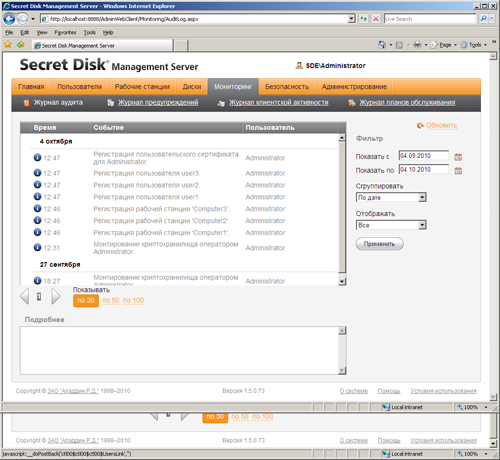The width and height of the screenshot is (500, 460).
Task: Click the Live Search input box
Action: pyautogui.click(x=430, y=19)
